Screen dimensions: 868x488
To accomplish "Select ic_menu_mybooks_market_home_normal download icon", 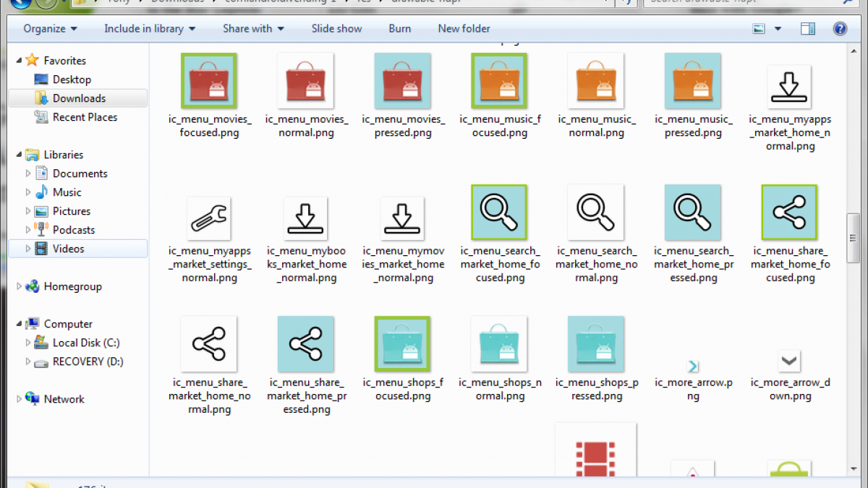I will coord(305,218).
